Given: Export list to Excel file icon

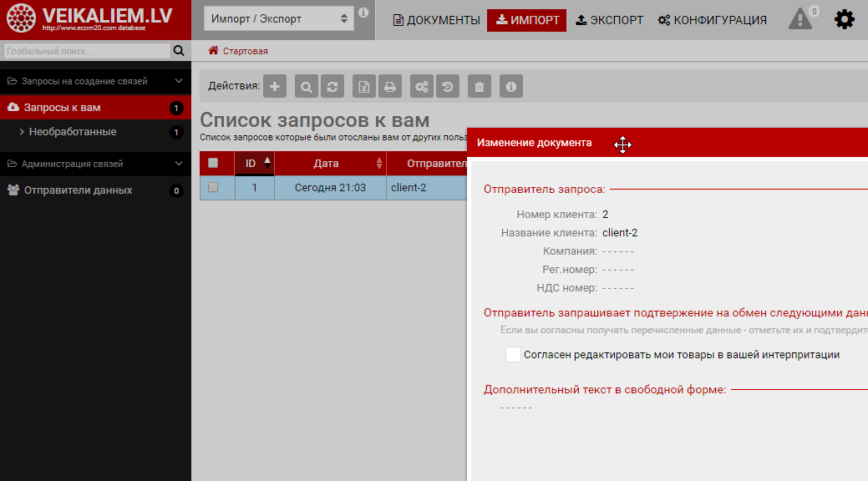Looking at the screenshot, I should click(364, 86).
